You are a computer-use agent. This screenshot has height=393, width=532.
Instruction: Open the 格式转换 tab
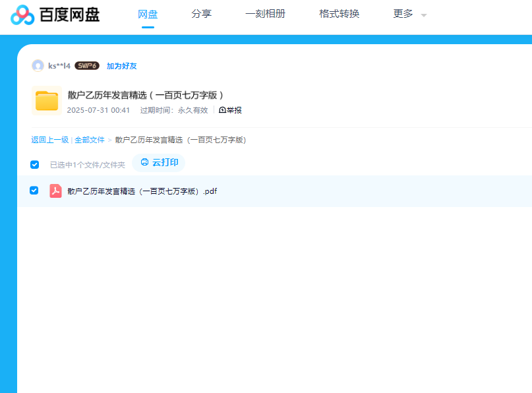point(339,14)
